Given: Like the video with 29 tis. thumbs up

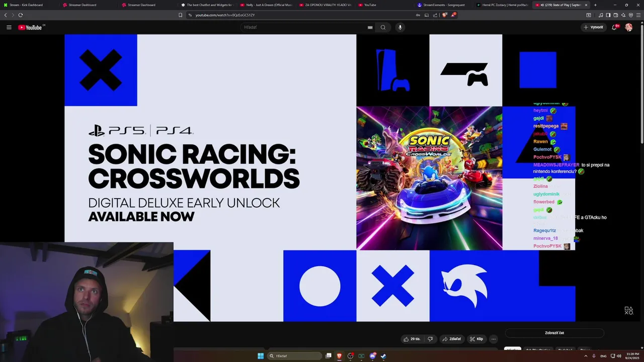Looking at the screenshot, I should [x=412, y=339].
